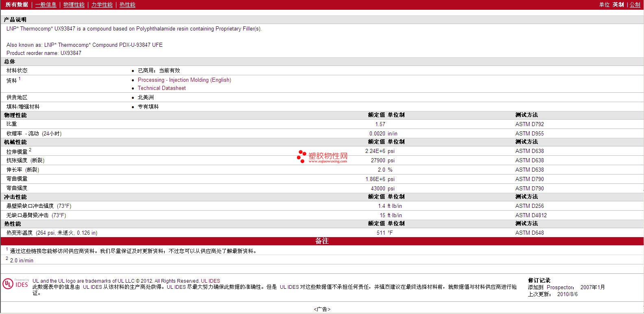Click tensile modulus value 2.24E+6
The width and height of the screenshot is (644, 314).
375,151
